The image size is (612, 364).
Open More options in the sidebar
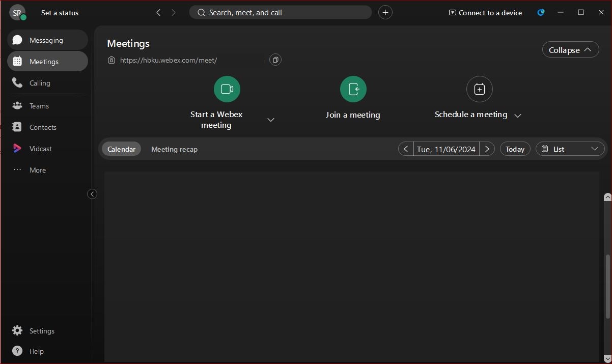tap(47, 170)
